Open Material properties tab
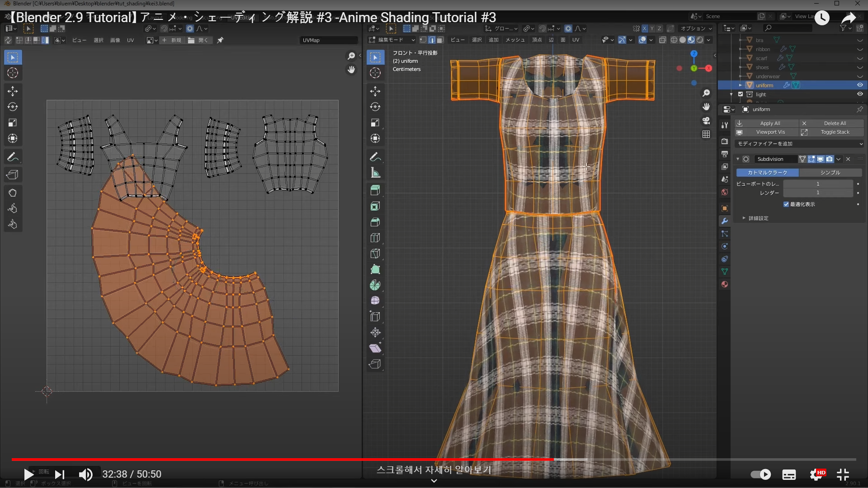Viewport: 868px width, 488px height. click(725, 284)
